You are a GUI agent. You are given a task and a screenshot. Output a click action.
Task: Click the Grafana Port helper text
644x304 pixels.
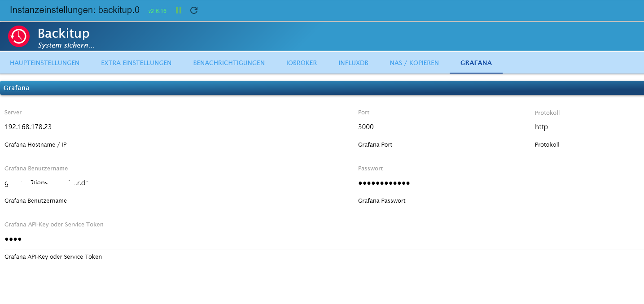pyautogui.click(x=375, y=145)
